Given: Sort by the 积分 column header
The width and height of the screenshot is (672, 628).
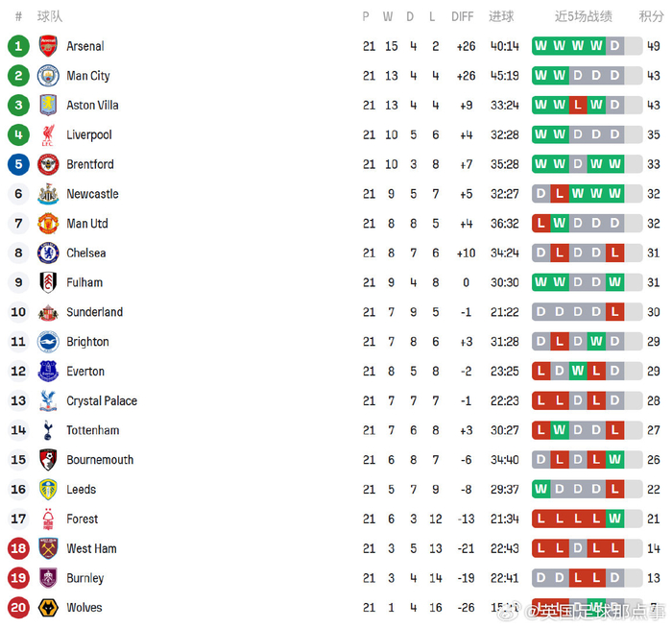Looking at the screenshot, I should (x=652, y=16).
